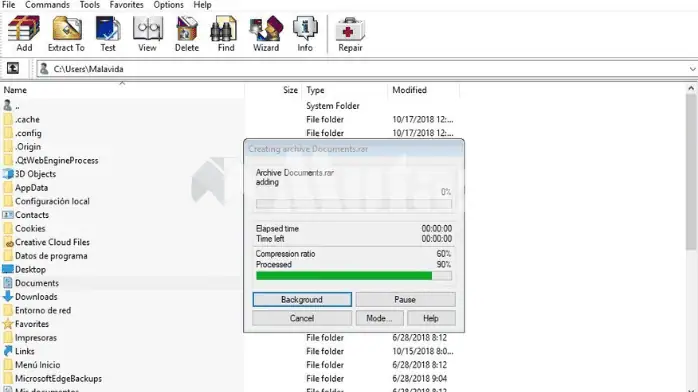The width and height of the screenshot is (698, 392).
Task: Click the 6/28/2018 9:04 modified date
Action: click(419, 379)
